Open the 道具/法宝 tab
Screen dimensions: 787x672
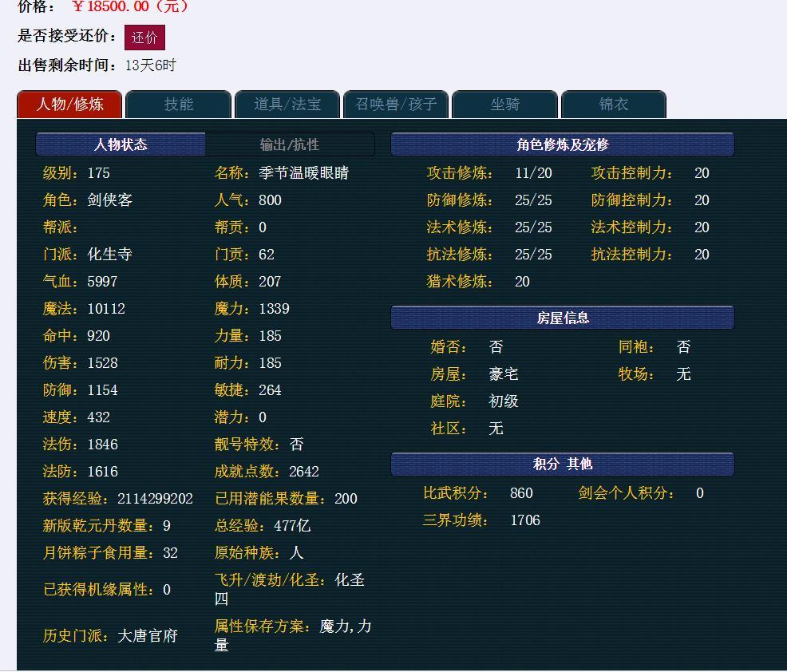pos(287,105)
